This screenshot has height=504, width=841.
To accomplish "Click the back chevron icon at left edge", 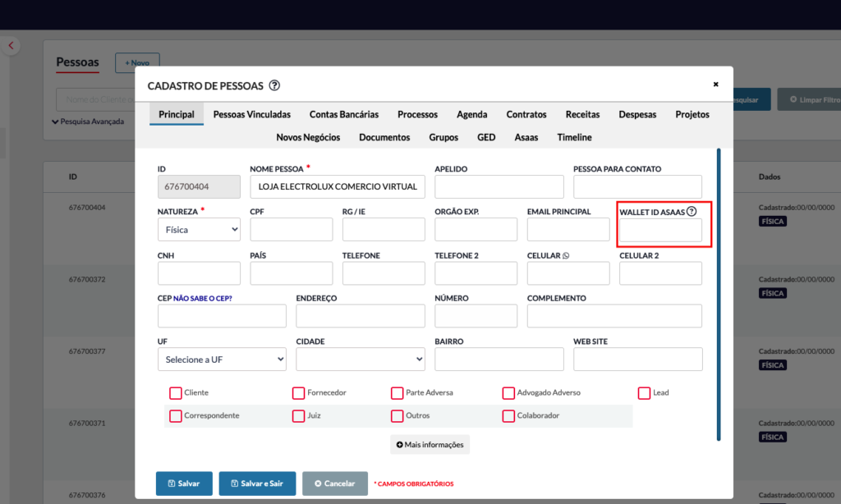I will click(x=11, y=46).
